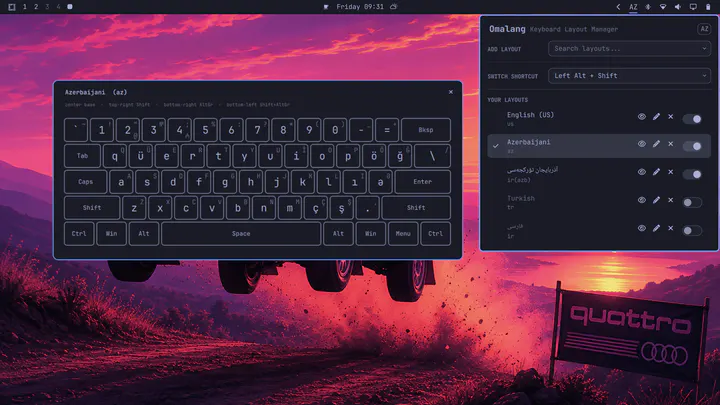Preview the English (US) layout with its eye icon

[641, 117]
